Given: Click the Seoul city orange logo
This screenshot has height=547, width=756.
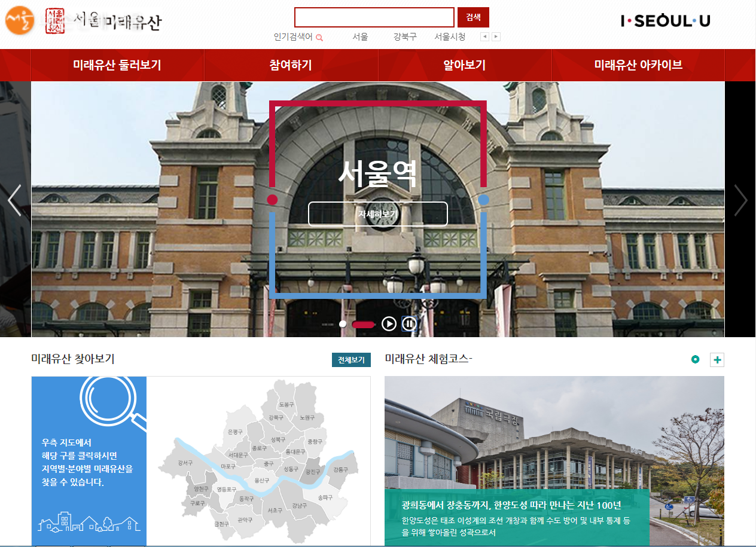Looking at the screenshot, I should [20, 21].
